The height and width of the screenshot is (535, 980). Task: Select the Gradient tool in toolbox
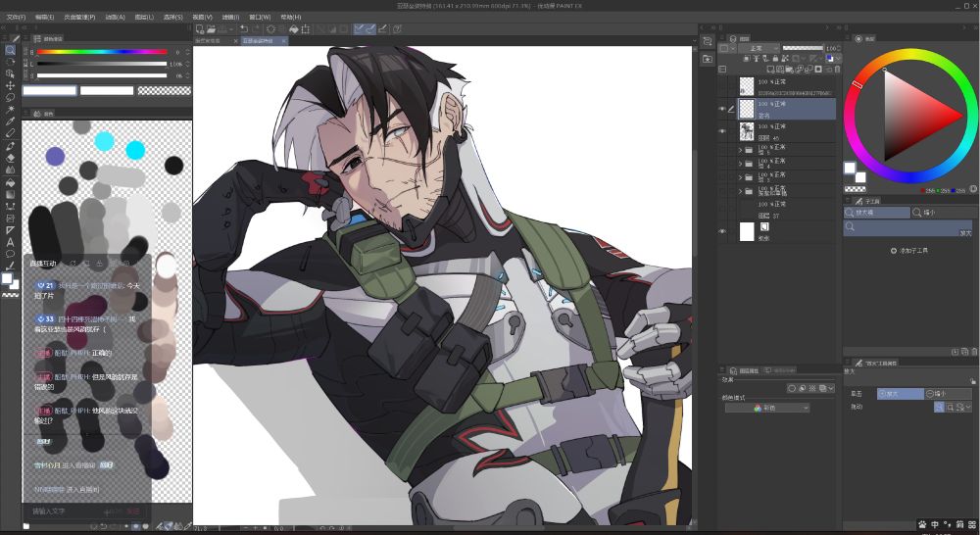[x=10, y=194]
